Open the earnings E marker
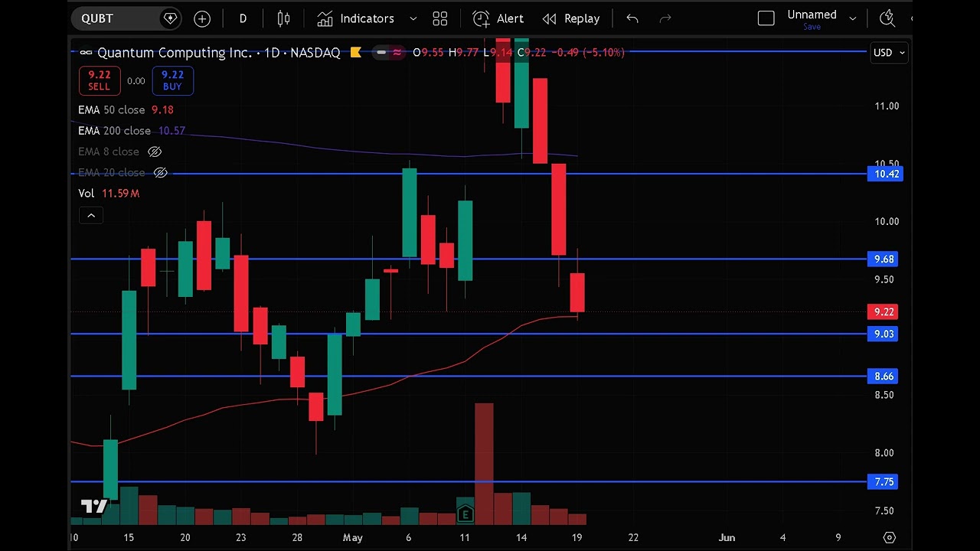The width and height of the screenshot is (980, 551). click(x=465, y=514)
